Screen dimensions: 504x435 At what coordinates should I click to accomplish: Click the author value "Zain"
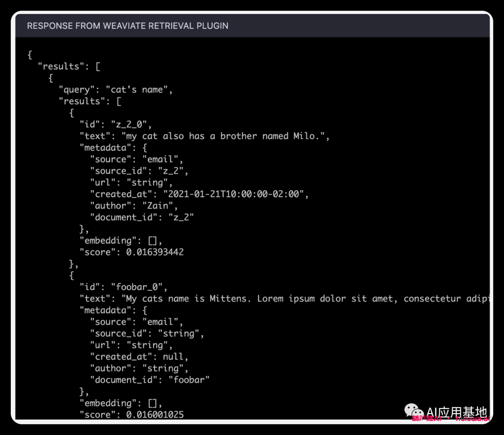(160, 206)
